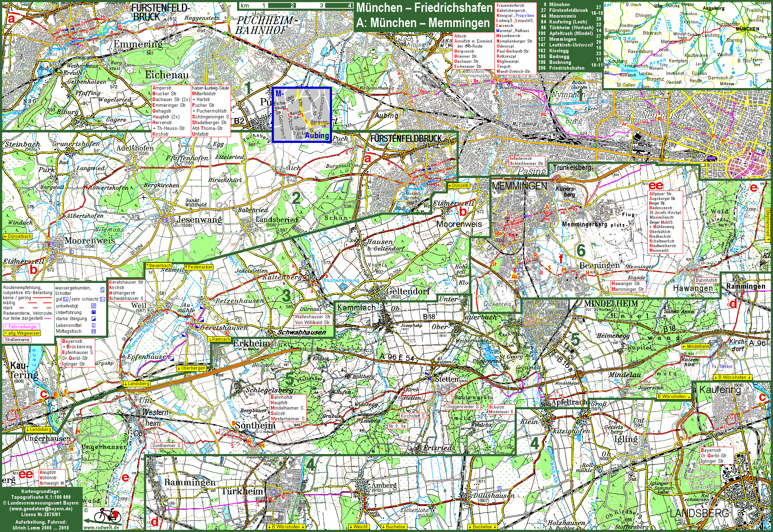The width and height of the screenshot is (773, 532).
Task: Click the starke Steigung slope legend symbol
Action: [94, 319]
